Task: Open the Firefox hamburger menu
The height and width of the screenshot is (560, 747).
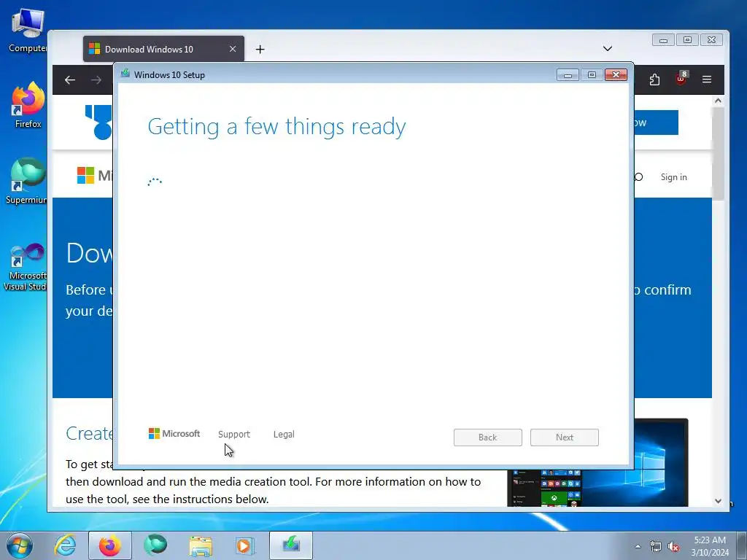Action: coord(707,80)
